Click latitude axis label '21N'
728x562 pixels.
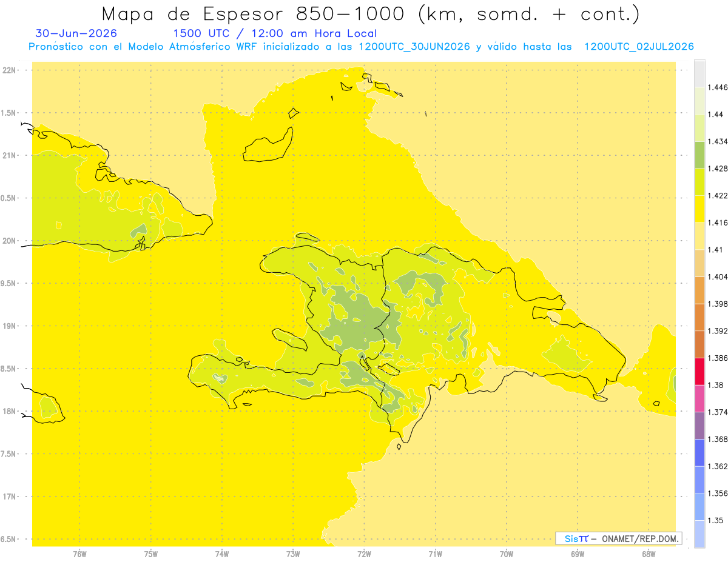(9, 155)
